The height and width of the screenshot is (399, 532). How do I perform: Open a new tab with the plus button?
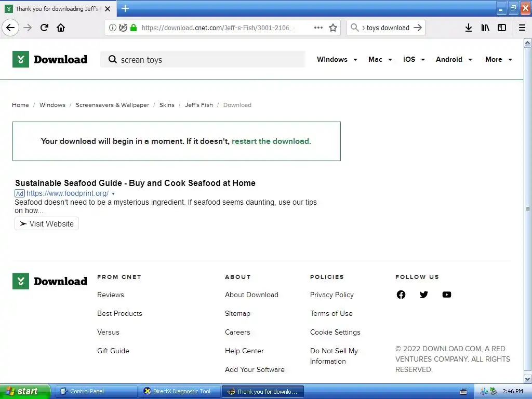[x=125, y=8]
